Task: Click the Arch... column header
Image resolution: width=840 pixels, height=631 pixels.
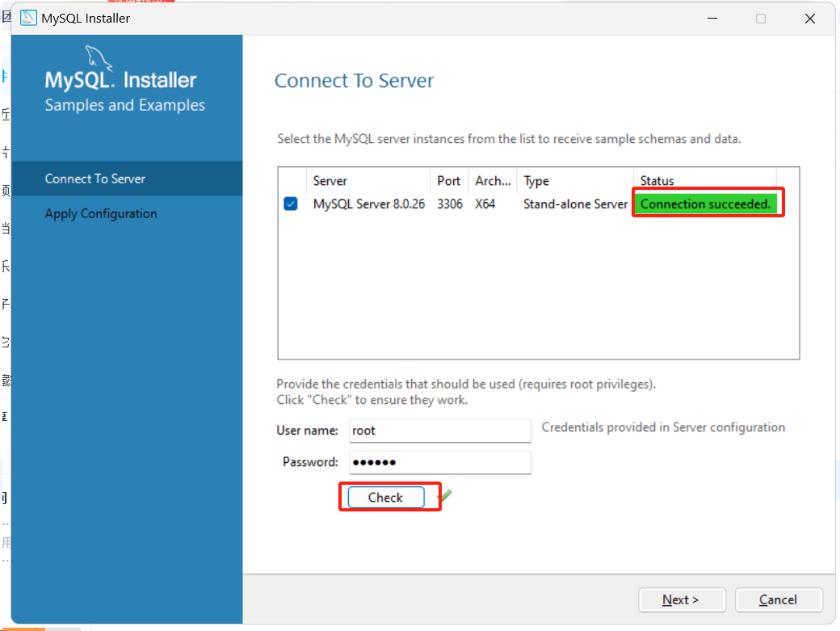Action: 493,181
